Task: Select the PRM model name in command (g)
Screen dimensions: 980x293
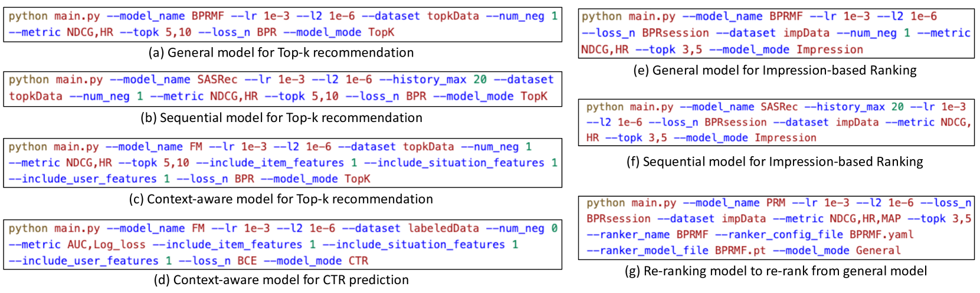Action: 775,203
